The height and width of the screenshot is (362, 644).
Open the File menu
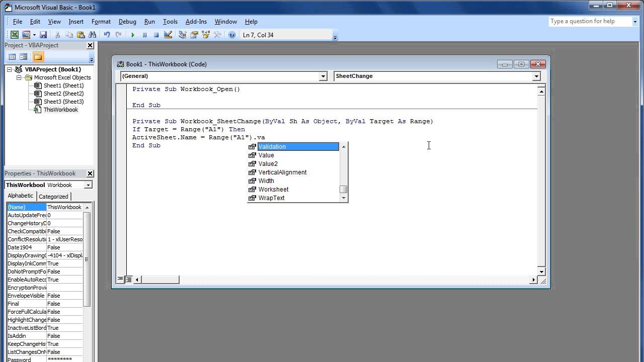18,22
